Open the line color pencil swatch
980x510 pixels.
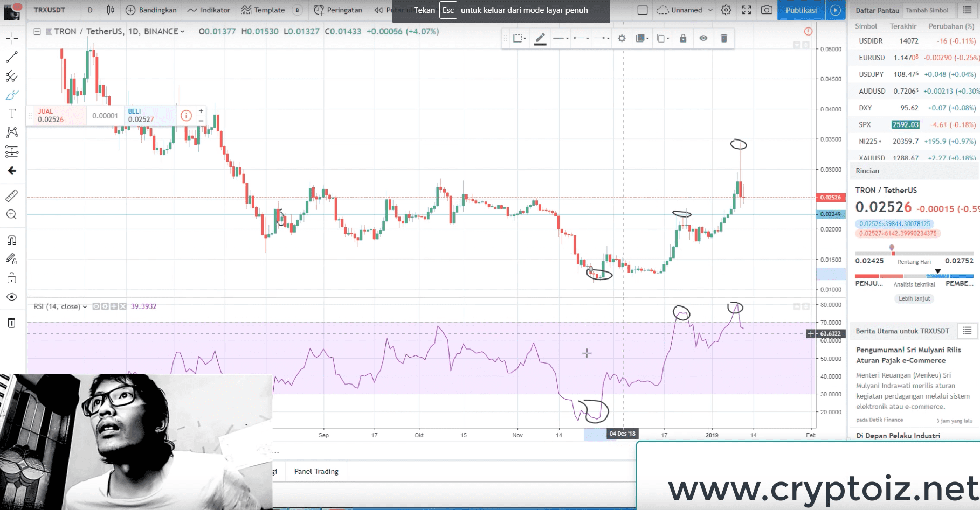540,38
